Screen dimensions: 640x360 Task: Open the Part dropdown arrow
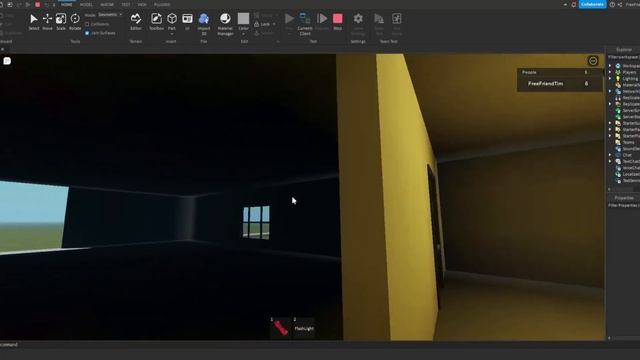[172, 34]
